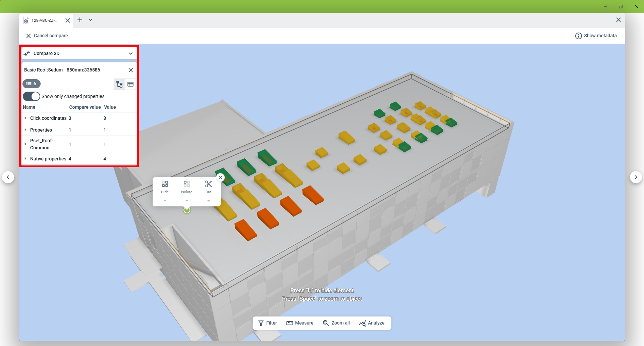Switch to table list view of properties
Image resolution: width=644 pixels, height=346 pixels.
[x=130, y=84]
